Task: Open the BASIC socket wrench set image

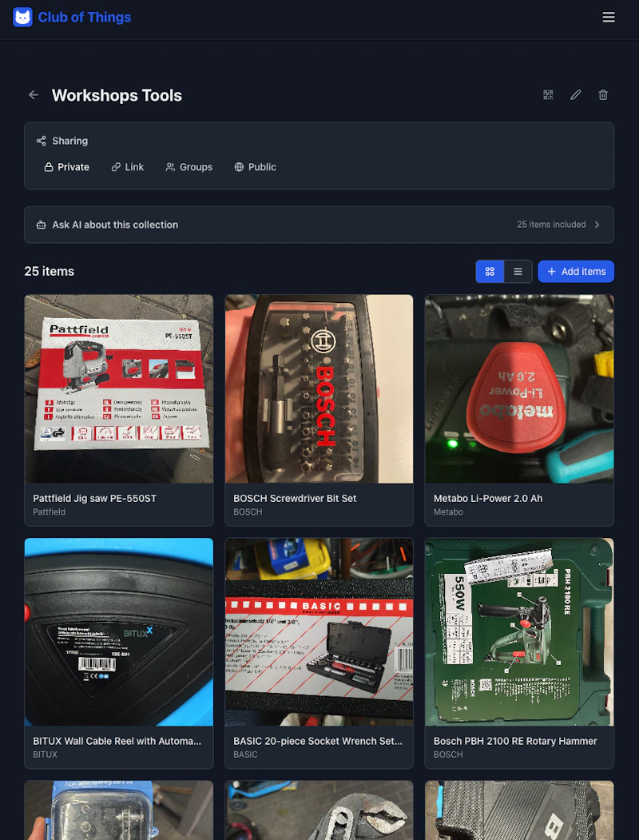Action: point(319,632)
